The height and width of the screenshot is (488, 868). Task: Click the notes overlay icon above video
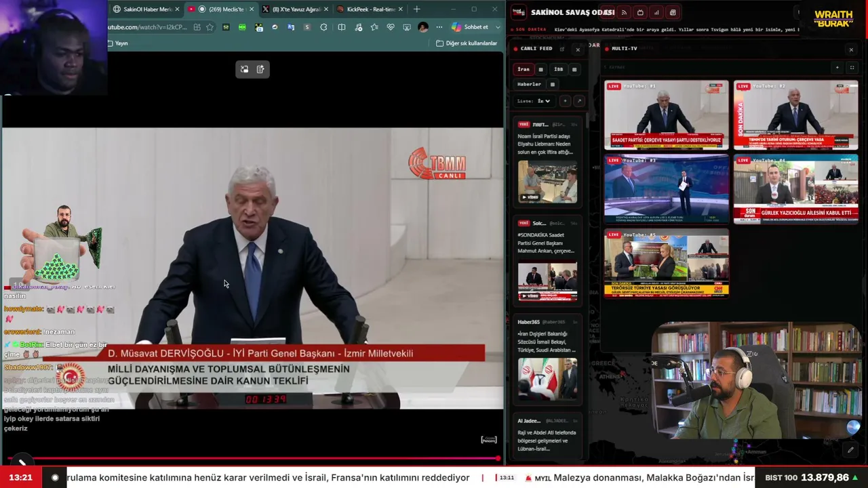pyautogui.click(x=260, y=69)
